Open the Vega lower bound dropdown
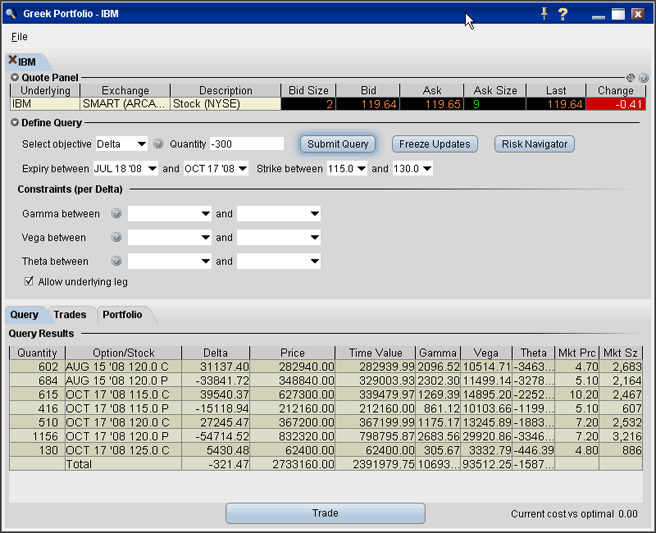This screenshot has width=656, height=533. point(169,237)
